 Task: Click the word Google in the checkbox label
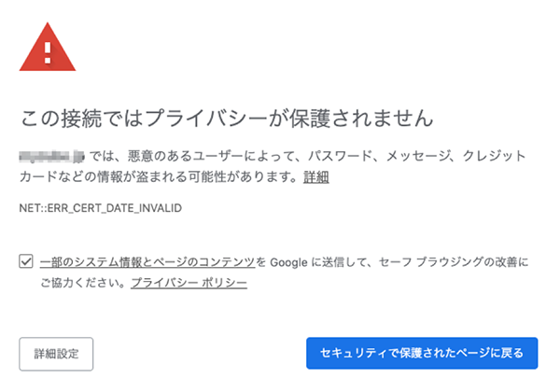coord(288,261)
